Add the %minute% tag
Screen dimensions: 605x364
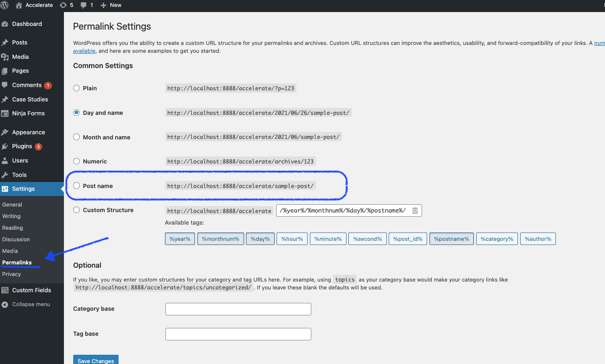(x=328, y=239)
